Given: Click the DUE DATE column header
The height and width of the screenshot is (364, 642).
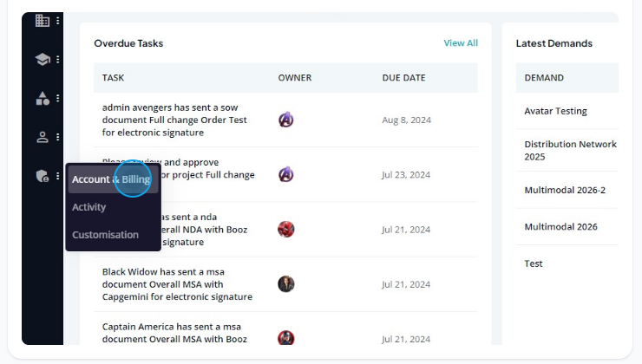Looking at the screenshot, I should coord(403,78).
